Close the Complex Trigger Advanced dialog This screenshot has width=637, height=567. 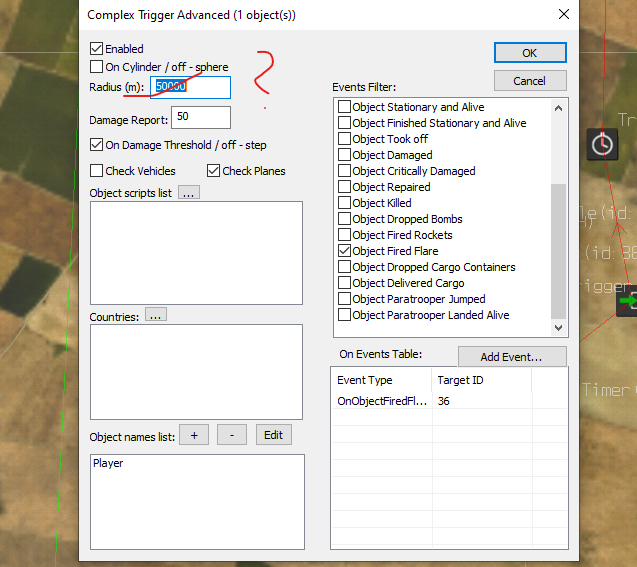563,15
